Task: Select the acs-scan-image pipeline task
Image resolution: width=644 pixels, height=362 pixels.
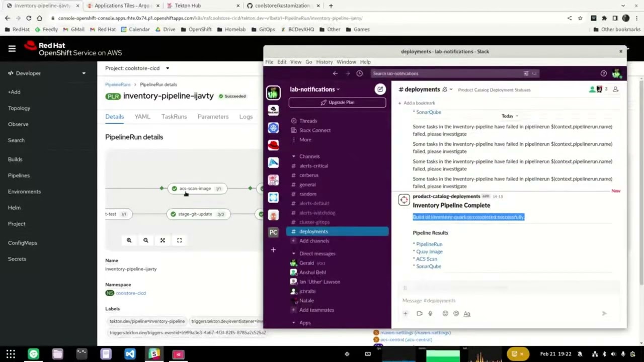Action: (x=197, y=189)
